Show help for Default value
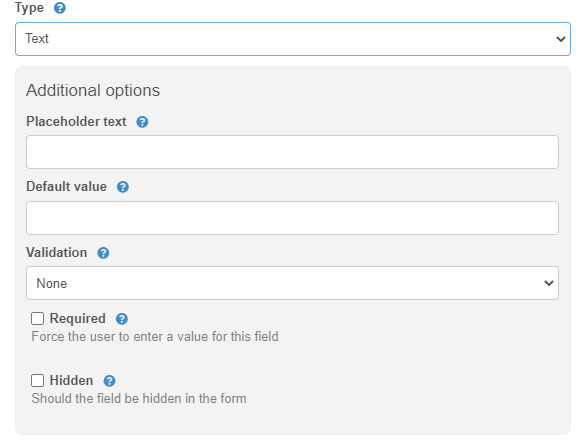This screenshot has width=585, height=447. point(123,187)
